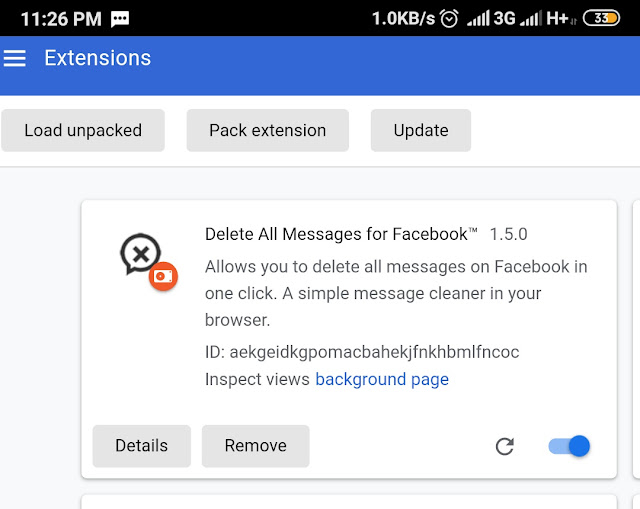
Task: Click the Inspect views label
Action: (257, 379)
